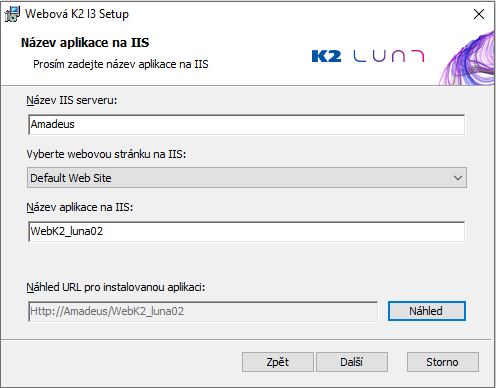Open the Default Web Site combo box

pyautogui.click(x=247, y=178)
